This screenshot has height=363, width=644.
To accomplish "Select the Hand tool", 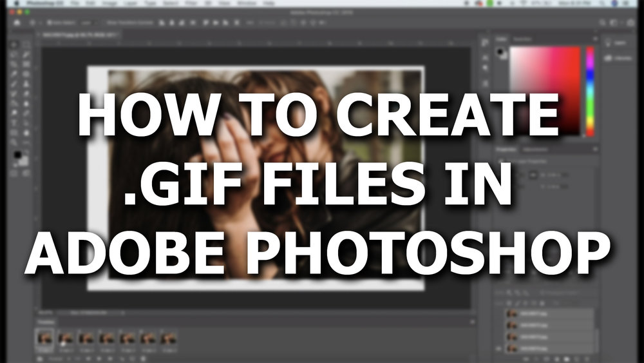I will pyautogui.click(x=26, y=133).
